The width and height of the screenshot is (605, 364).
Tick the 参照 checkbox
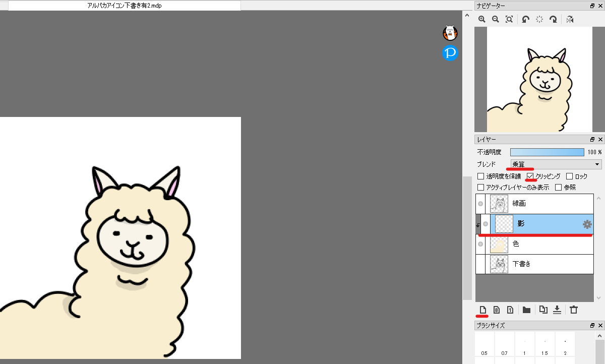click(559, 188)
